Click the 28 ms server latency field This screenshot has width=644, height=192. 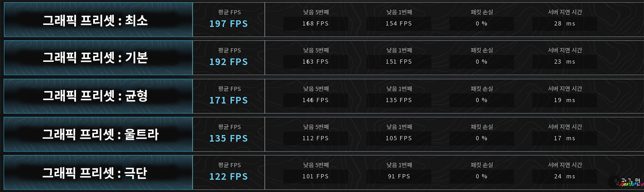565,24
